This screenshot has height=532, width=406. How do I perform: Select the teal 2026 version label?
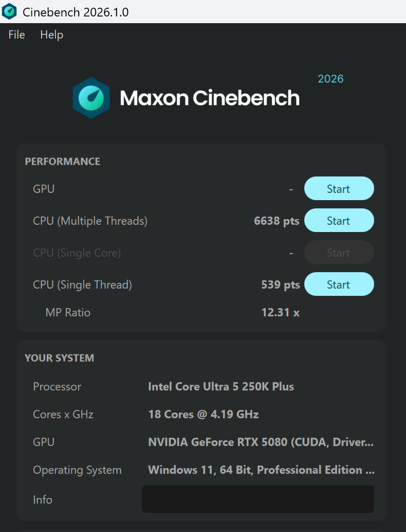330,79
